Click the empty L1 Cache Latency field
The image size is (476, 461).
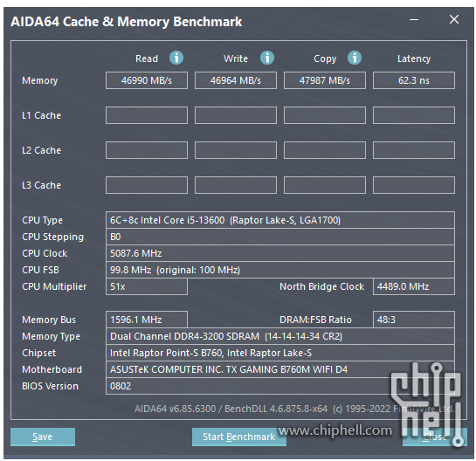point(414,115)
